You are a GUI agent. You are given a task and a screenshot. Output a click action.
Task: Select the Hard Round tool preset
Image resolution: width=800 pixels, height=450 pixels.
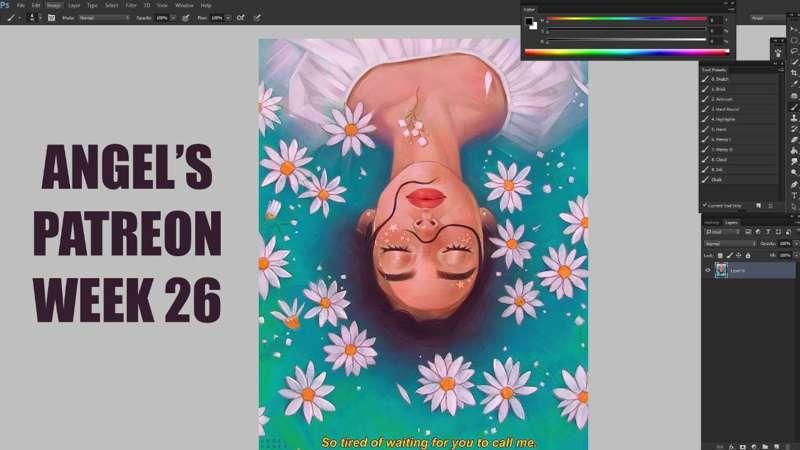click(x=740, y=109)
